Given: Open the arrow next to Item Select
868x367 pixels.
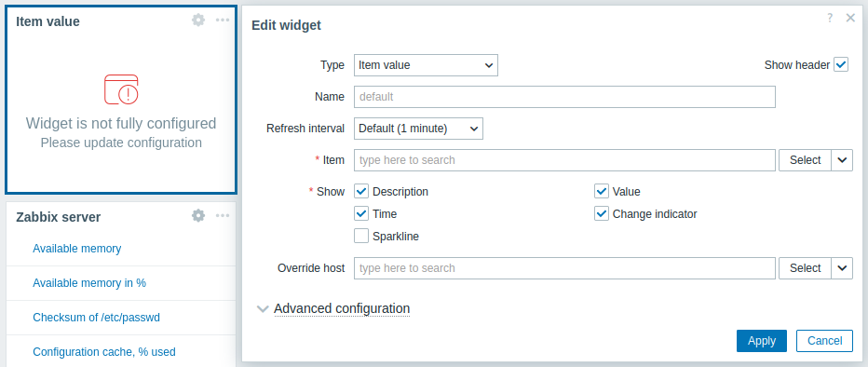Looking at the screenshot, I should tap(842, 160).
